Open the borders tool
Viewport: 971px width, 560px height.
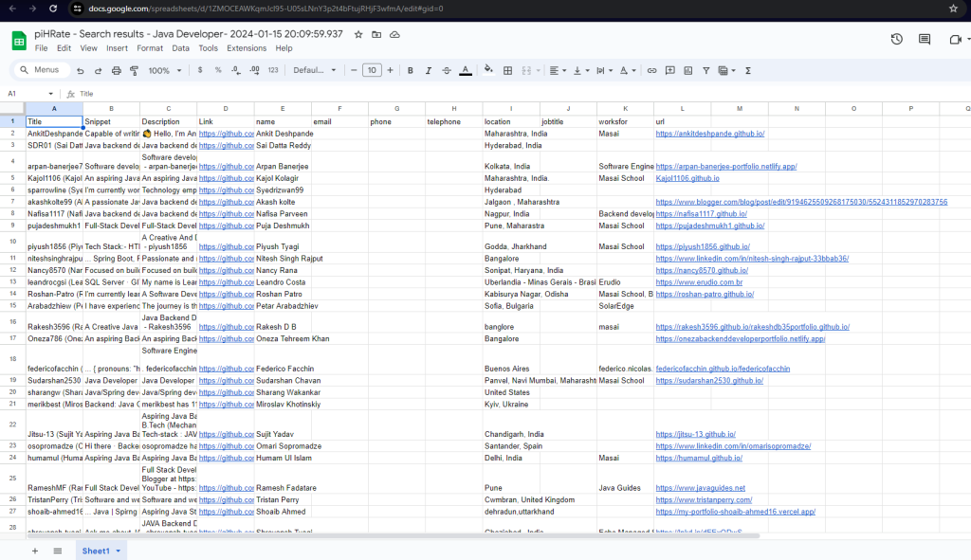coord(508,70)
